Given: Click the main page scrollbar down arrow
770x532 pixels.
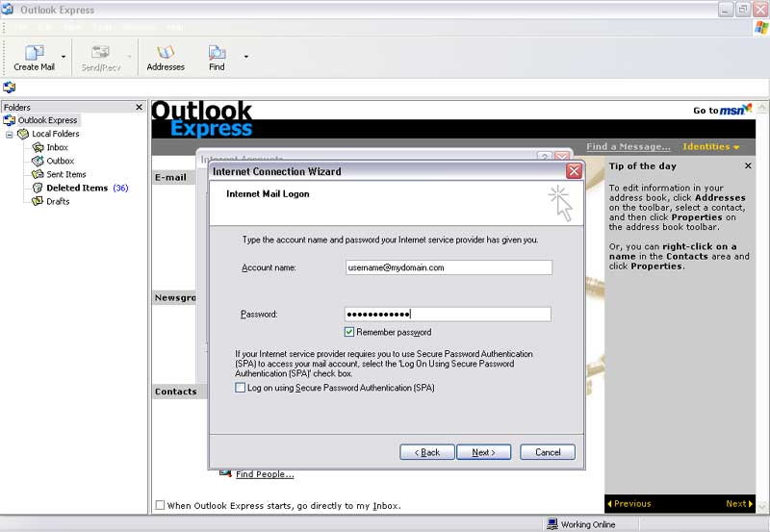Looking at the screenshot, I should point(762,507).
